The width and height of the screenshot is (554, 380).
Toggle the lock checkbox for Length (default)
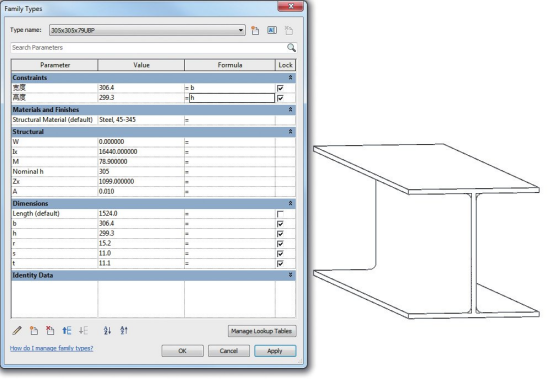[x=280, y=214]
